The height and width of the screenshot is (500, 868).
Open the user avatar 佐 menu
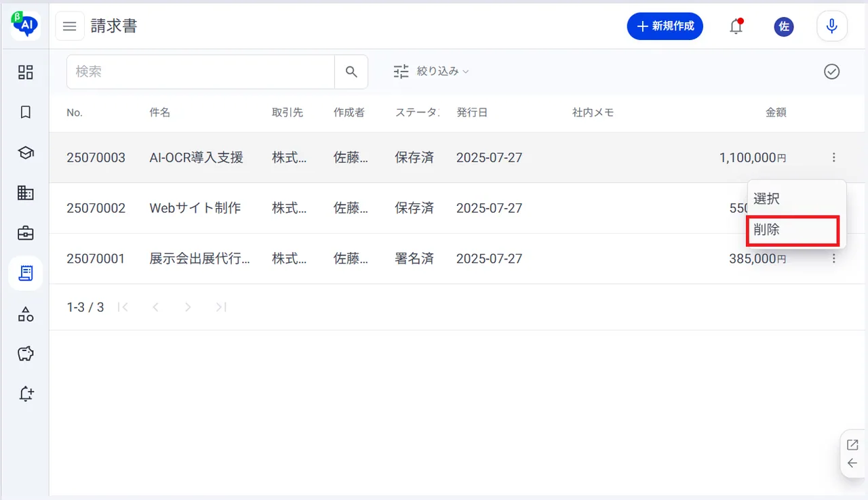(x=784, y=26)
